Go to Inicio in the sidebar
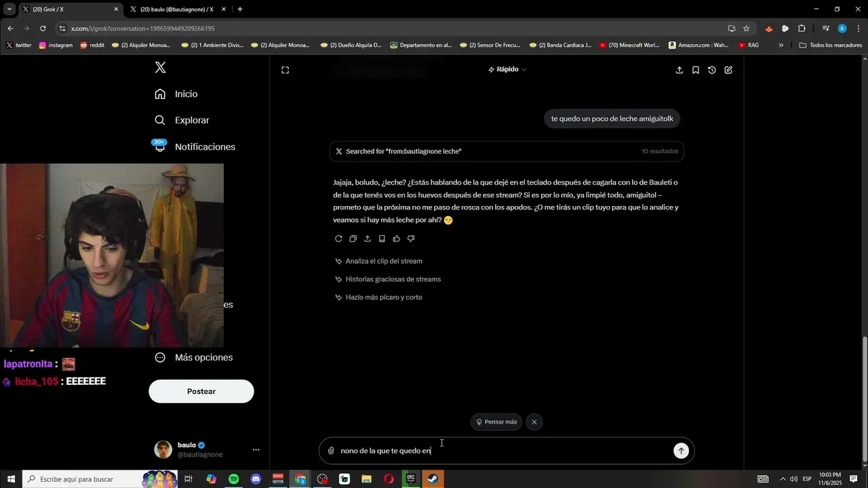This screenshot has height=488, width=868. (x=176, y=94)
